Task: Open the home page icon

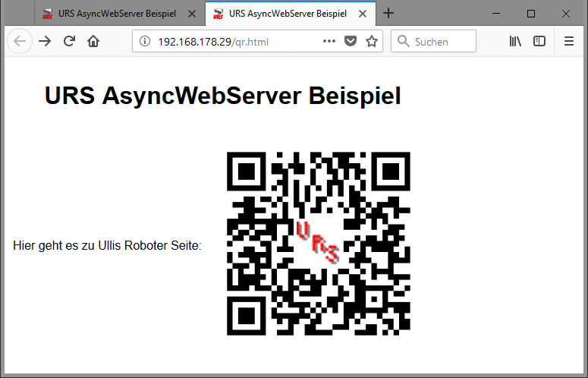Action: [x=93, y=41]
